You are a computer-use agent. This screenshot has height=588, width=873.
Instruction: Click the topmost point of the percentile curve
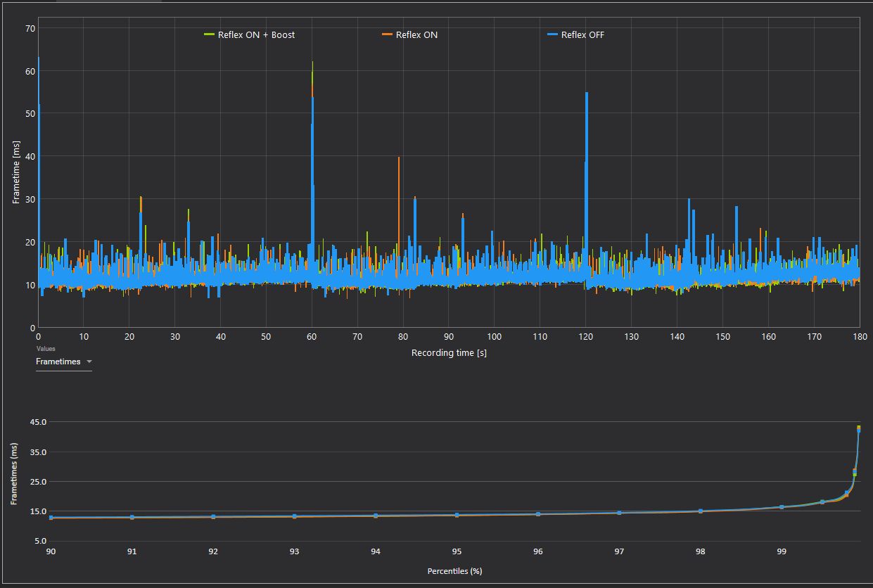(859, 428)
